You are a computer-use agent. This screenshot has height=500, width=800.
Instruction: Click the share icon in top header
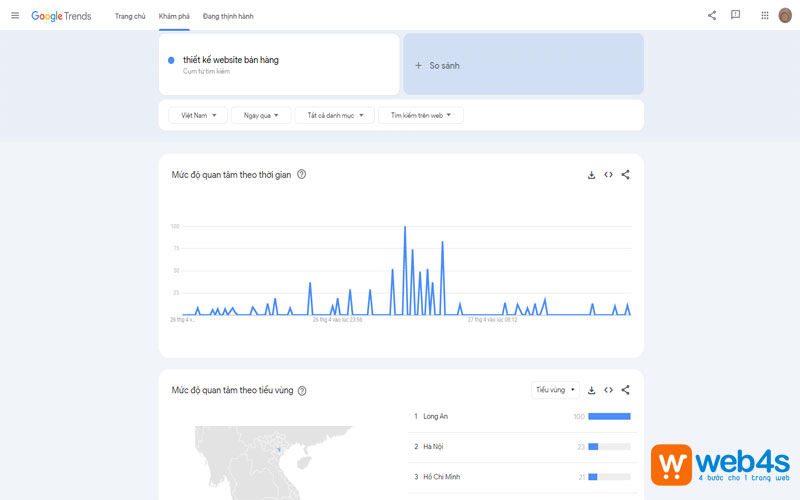click(712, 16)
